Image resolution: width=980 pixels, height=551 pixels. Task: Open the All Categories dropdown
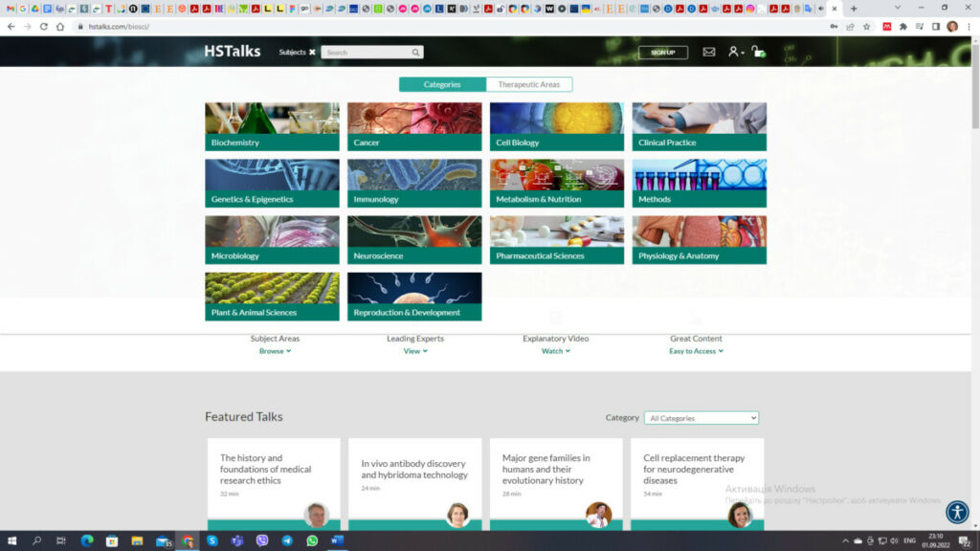(701, 418)
